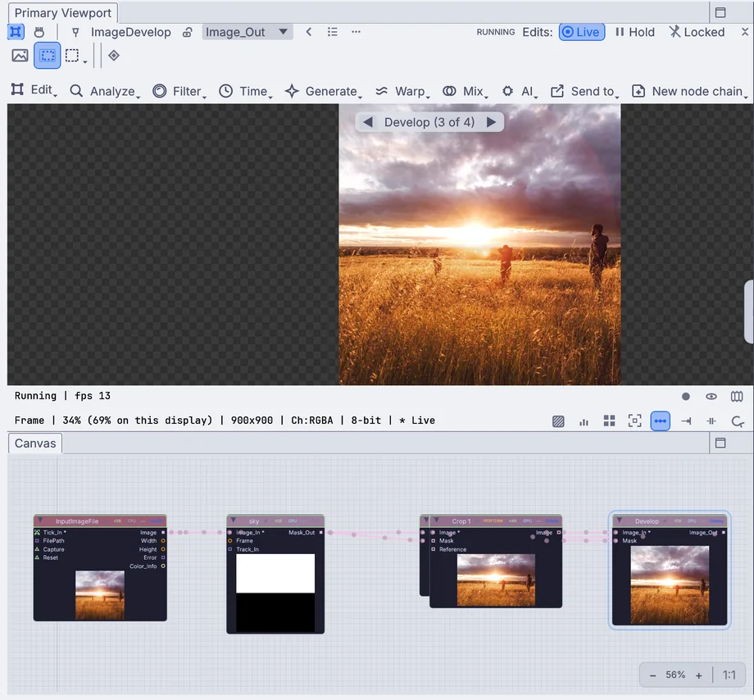The height and width of the screenshot is (700, 754).
Task: Toggle the eye visibility icon
Action: coord(711,396)
